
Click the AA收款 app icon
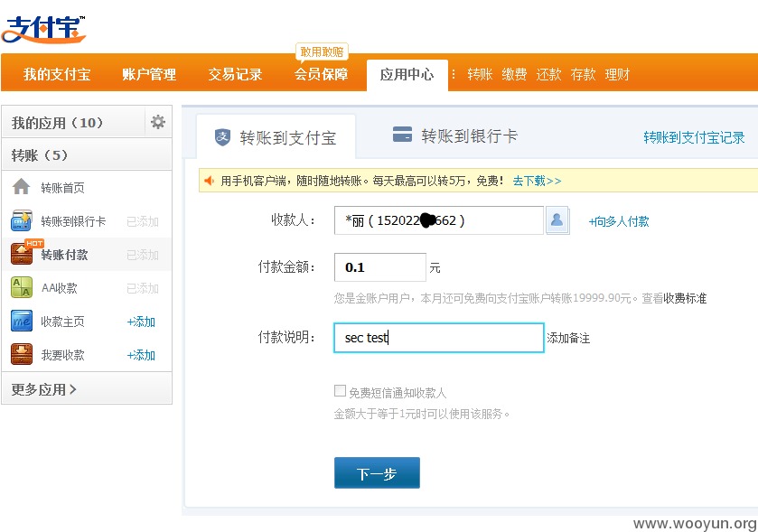[22, 287]
